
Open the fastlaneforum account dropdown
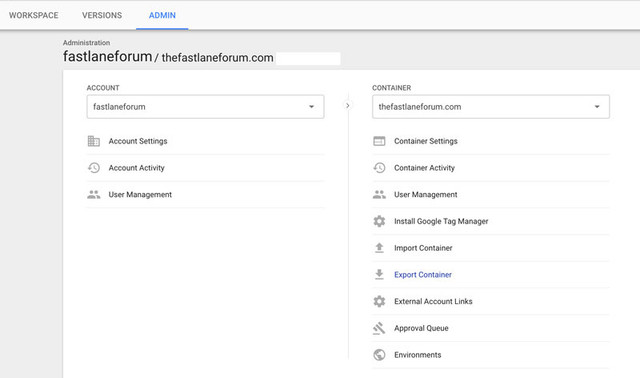click(x=205, y=107)
